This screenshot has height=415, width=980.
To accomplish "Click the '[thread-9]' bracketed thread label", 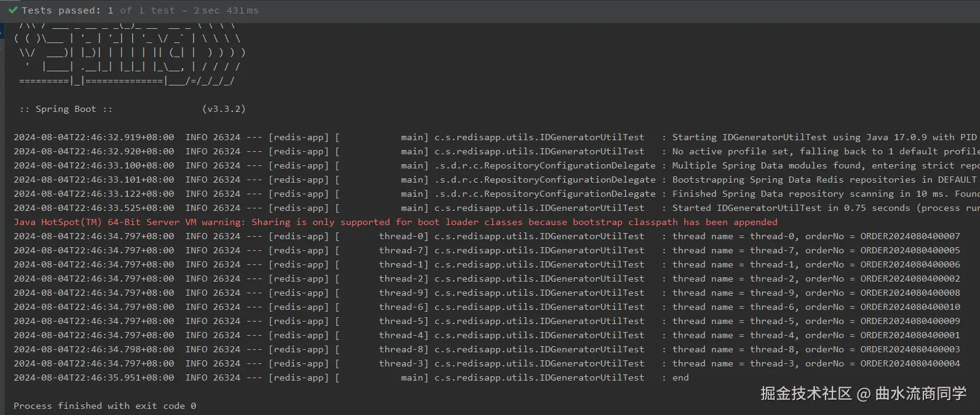I will 382,293.
